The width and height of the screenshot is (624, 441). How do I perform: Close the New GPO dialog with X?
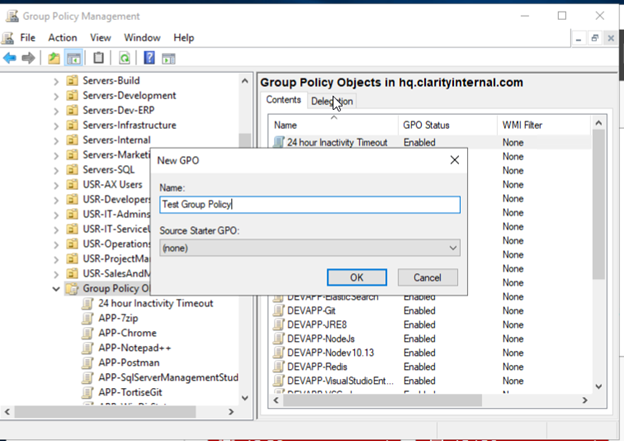click(454, 160)
